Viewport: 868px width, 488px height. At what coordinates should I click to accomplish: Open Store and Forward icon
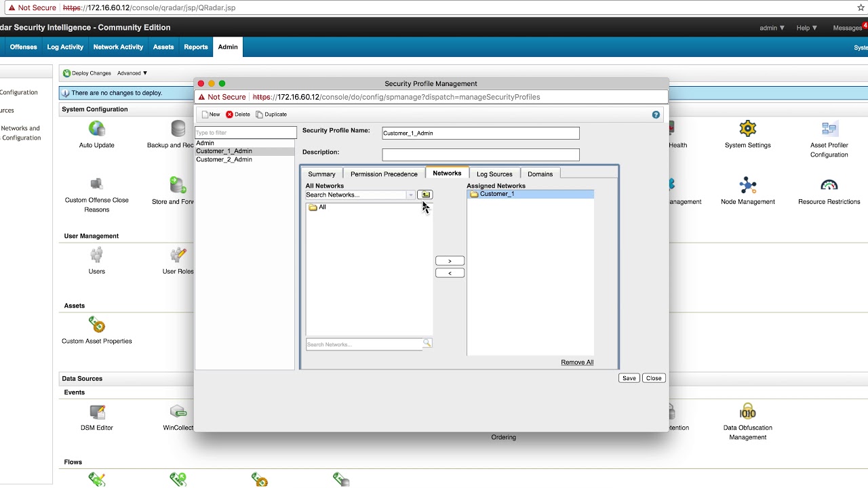pos(178,184)
